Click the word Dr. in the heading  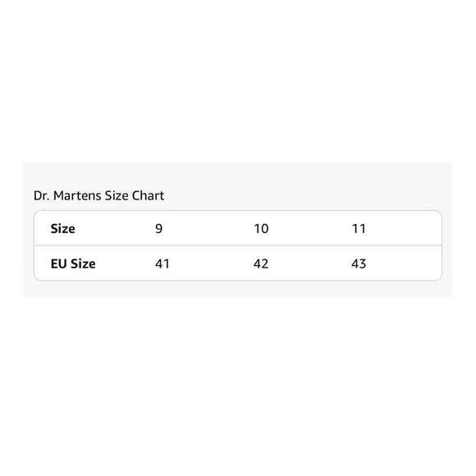tap(42, 195)
